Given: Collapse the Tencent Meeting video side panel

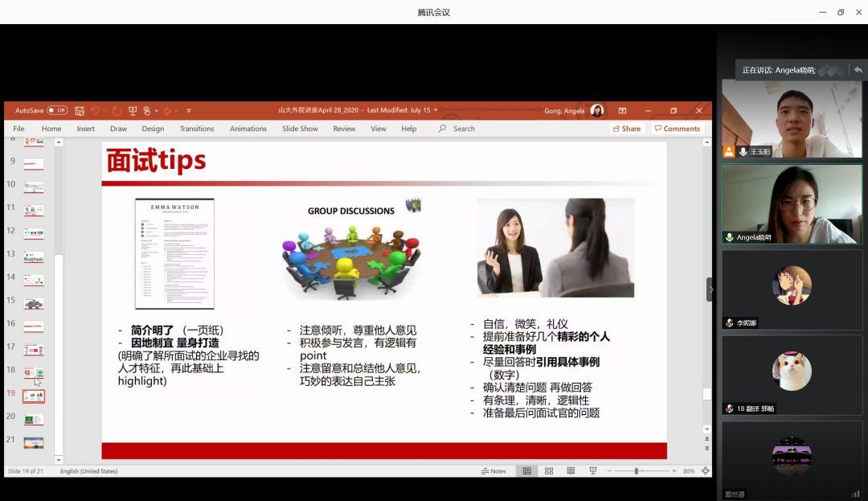Looking at the screenshot, I should 710,290.
